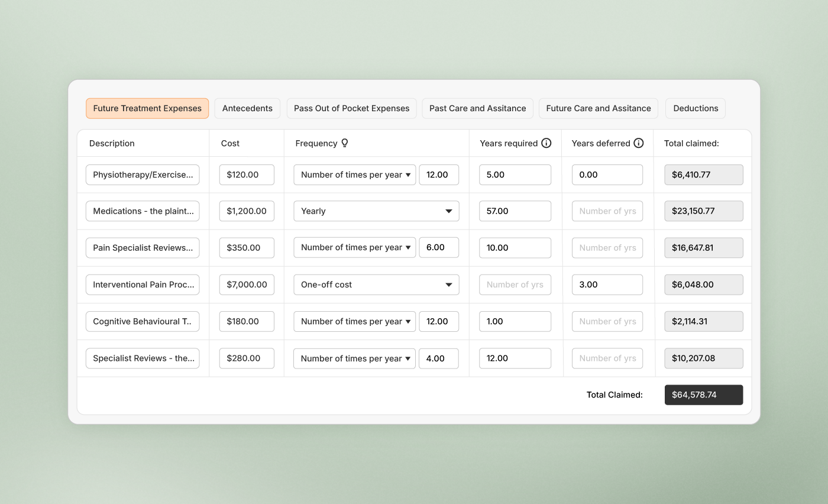This screenshot has height=504, width=828.
Task: Click the lightbulb icon beside Frequency header
Action: point(345,143)
